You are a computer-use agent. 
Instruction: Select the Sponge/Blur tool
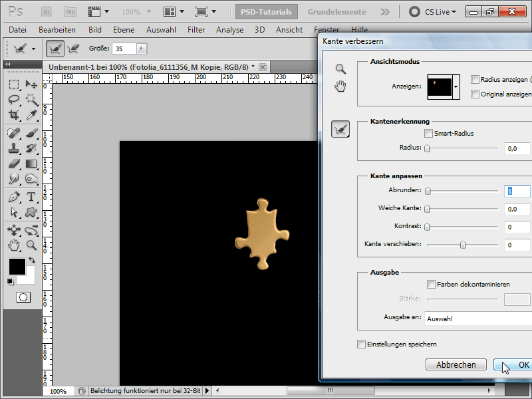tap(31, 179)
